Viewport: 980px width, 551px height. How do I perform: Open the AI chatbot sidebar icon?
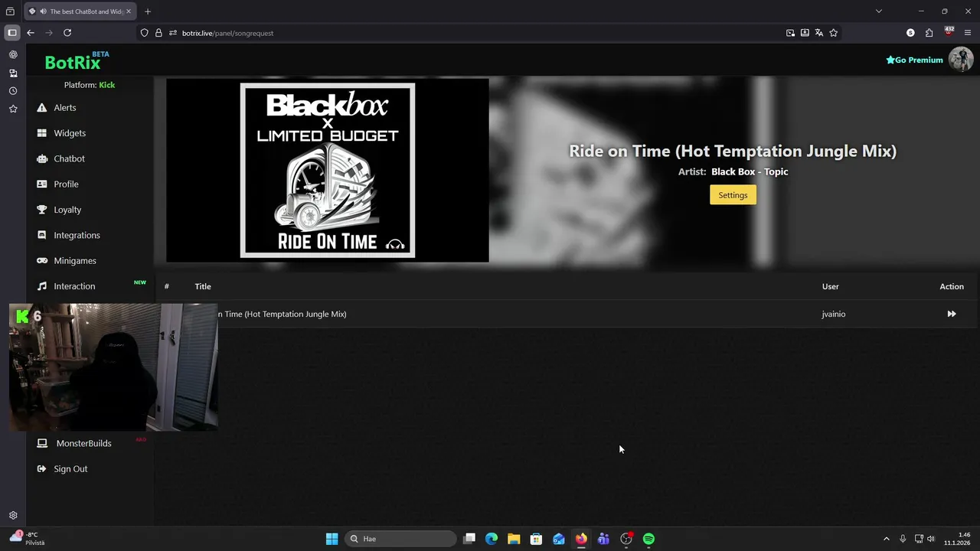tap(13, 55)
